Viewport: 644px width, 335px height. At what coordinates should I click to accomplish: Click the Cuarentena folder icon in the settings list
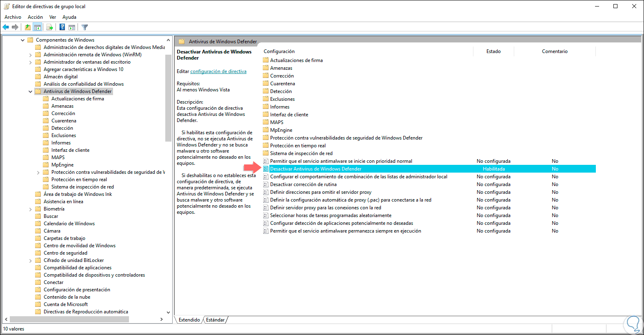[x=266, y=83]
